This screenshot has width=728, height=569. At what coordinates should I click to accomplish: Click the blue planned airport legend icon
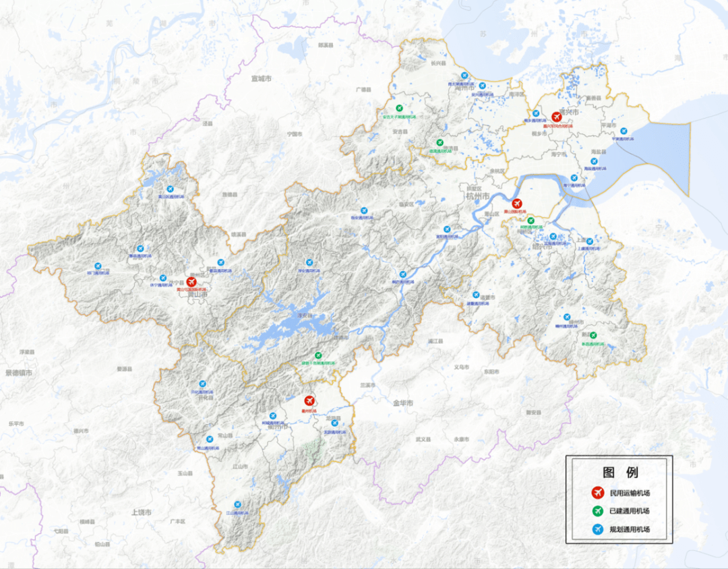click(597, 529)
